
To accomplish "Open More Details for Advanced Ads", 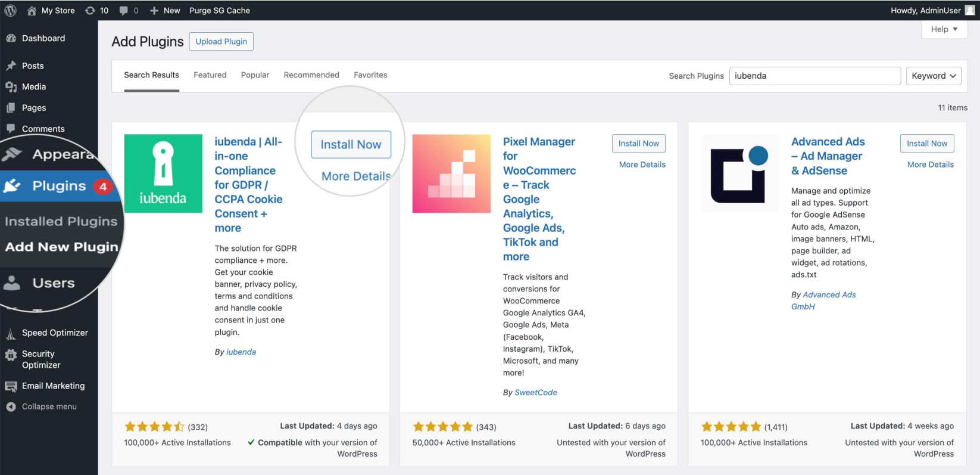I will click(931, 164).
